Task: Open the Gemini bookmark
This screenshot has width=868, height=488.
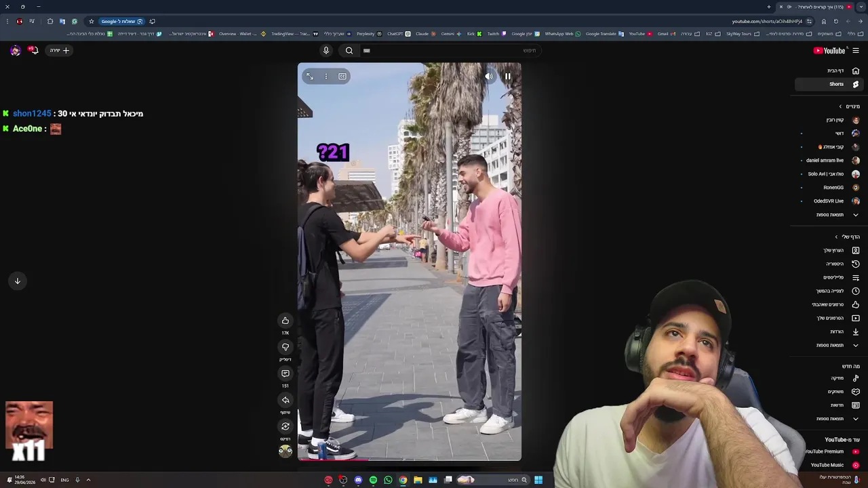Action: pos(451,33)
